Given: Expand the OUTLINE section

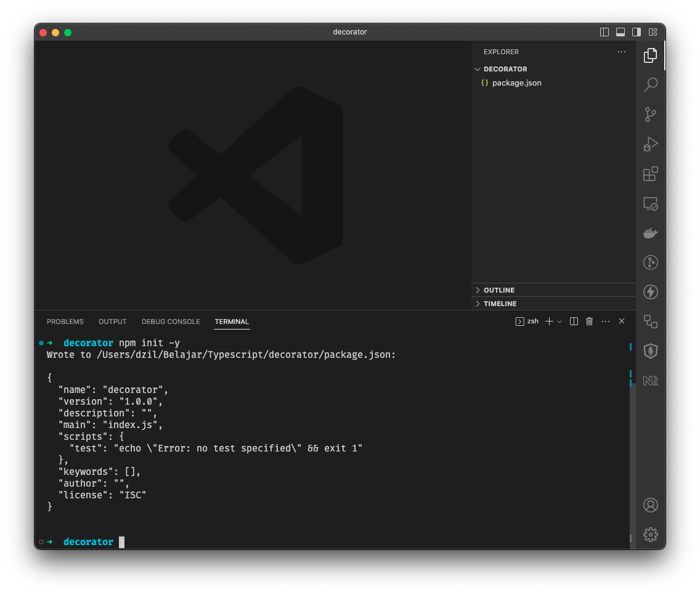Looking at the screenshot, I should (x=553, y=290).
